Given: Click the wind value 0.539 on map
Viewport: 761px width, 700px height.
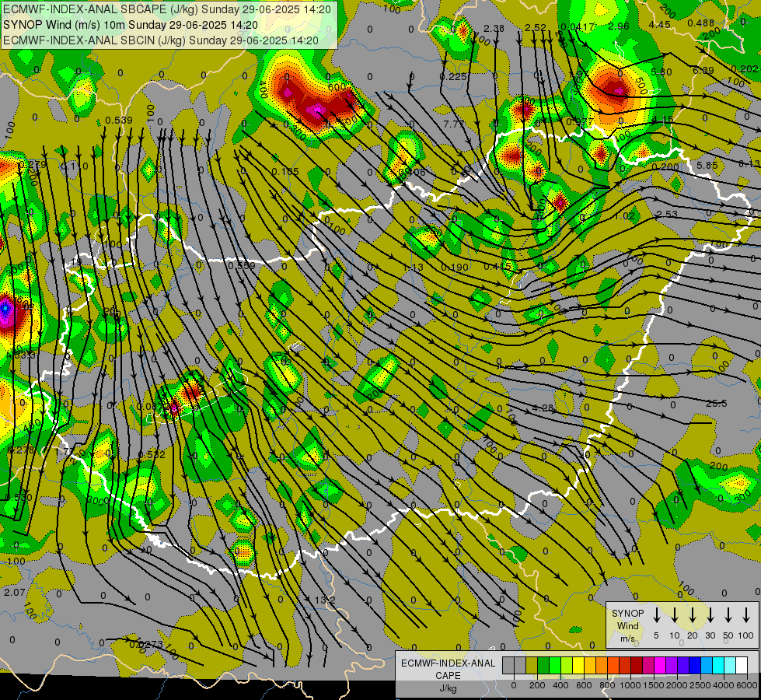Looking at the screenshot, I should [119, 121].
